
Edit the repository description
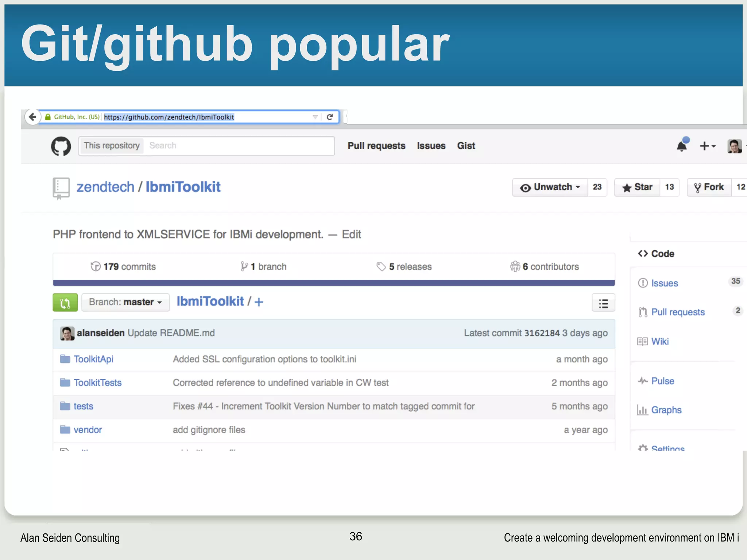click(x=351, y=234)
